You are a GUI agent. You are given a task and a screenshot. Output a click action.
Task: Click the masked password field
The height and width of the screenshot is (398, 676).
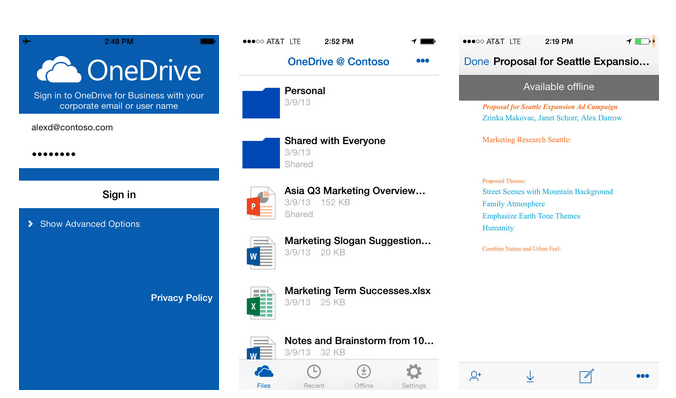coord(119,154)
